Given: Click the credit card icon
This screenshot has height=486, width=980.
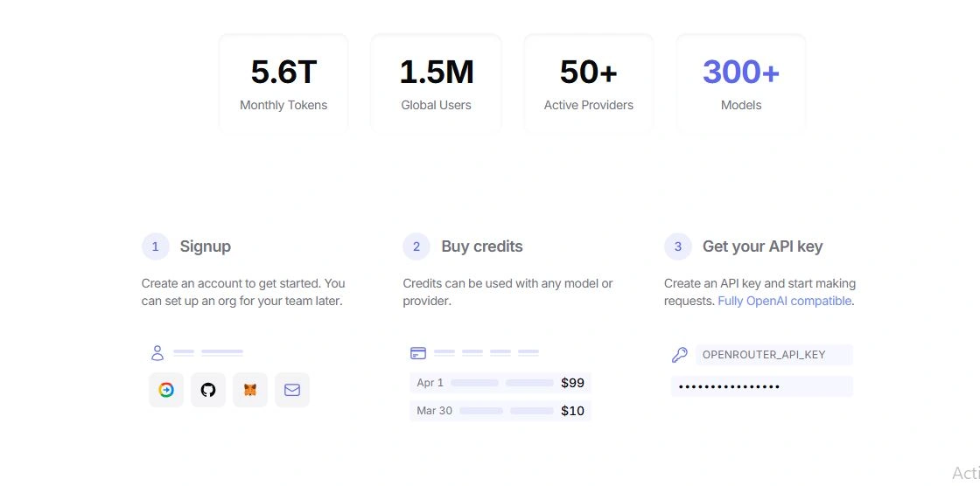Looking at the screenshot, I should (418, 353).
